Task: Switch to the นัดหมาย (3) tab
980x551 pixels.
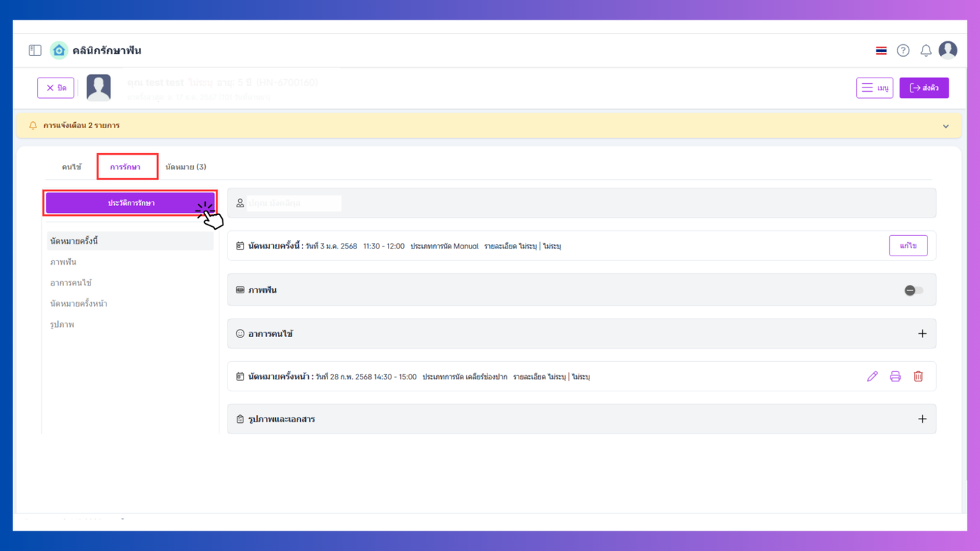Action: [185, 167]
